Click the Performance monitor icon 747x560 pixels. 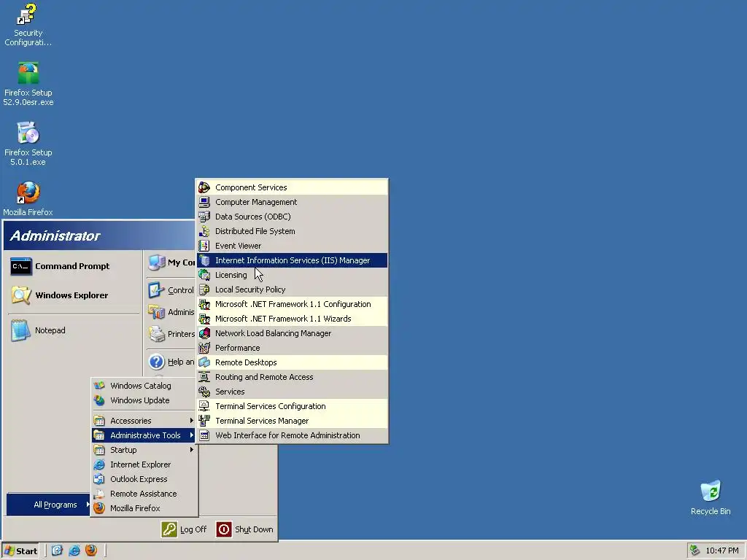pyautogui.click(x=204, y=348)
